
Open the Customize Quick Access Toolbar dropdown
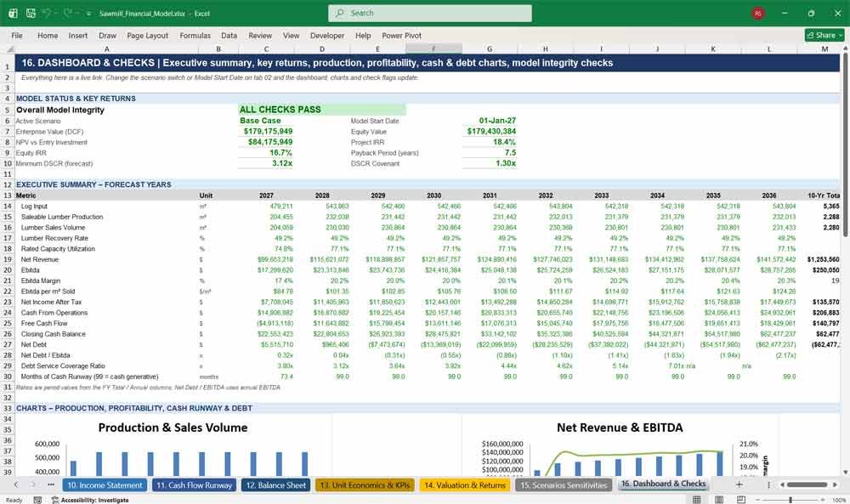(88, 14)
